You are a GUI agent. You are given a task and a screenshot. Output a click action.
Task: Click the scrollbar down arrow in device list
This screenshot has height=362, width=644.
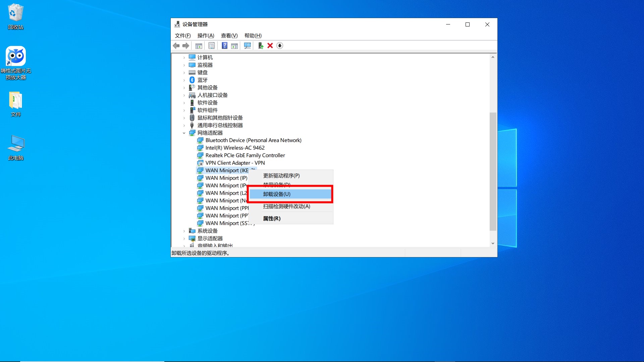coord(493,243)
